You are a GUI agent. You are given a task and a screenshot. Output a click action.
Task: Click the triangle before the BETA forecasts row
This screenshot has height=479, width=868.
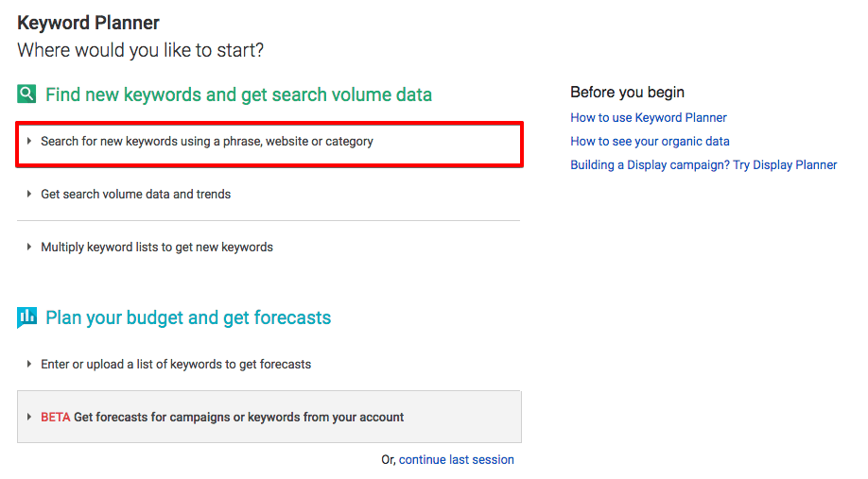30,418
